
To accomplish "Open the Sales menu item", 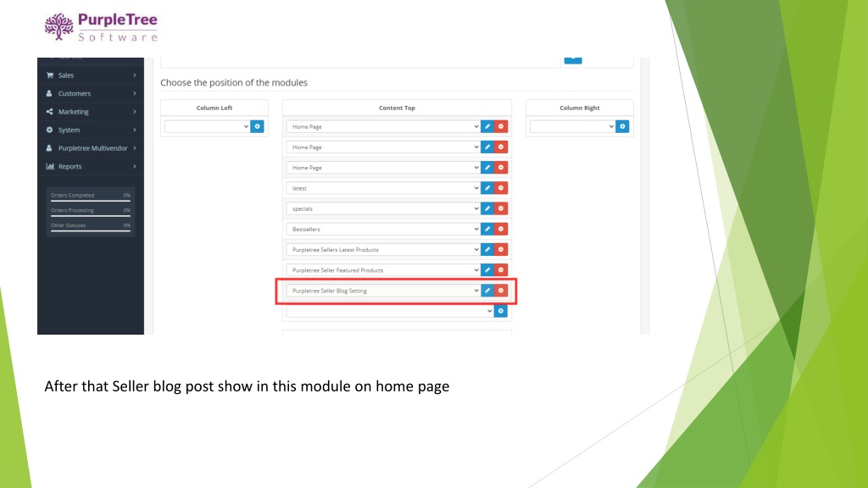I will click(91, 75).
